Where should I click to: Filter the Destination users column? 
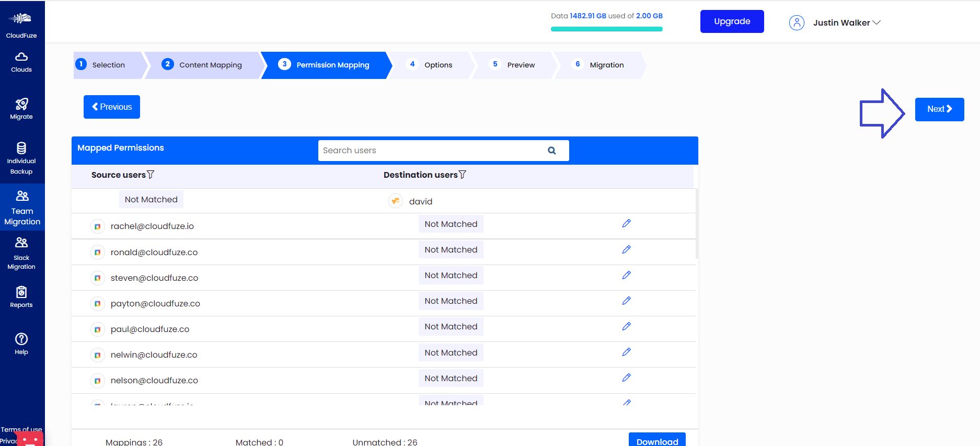(462, 175)
